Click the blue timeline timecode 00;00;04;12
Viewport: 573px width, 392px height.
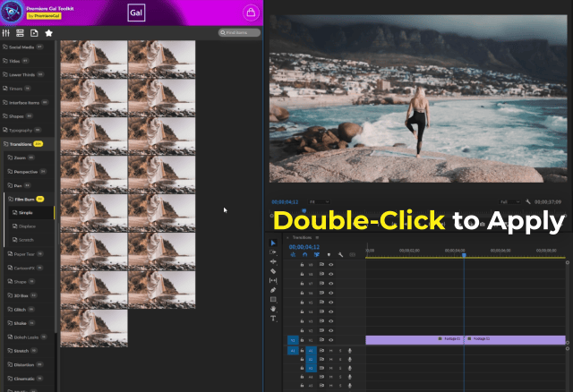304,247
